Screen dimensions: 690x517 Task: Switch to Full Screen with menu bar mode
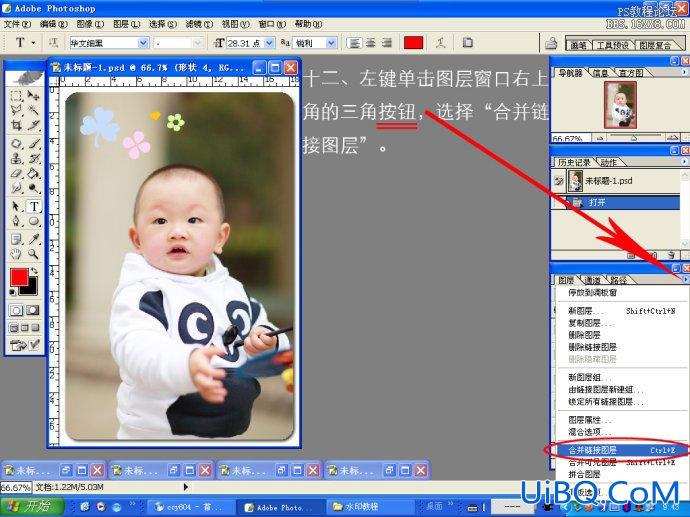[x=25, y=328]
